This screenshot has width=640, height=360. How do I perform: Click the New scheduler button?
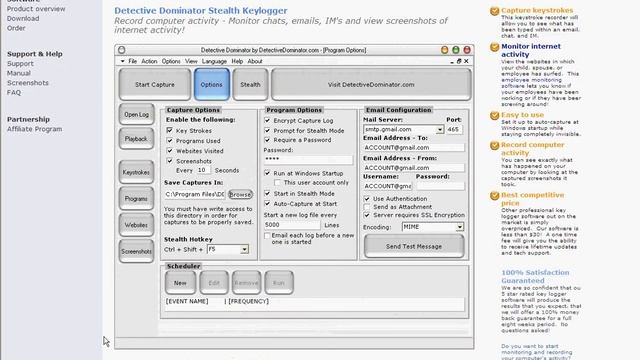[x=180, y=282]
